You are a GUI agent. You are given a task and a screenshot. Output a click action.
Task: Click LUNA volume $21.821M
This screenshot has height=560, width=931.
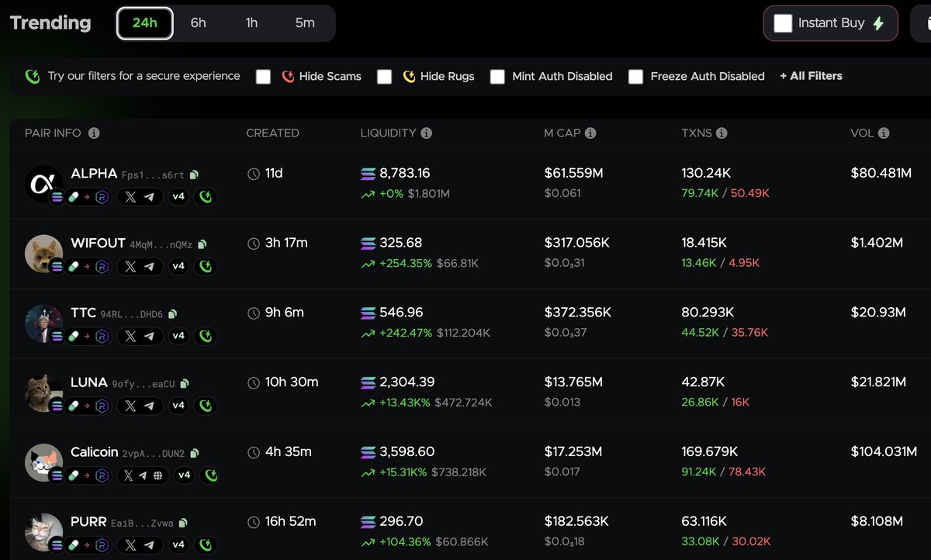pyautogui.click(x=878, y=382)
